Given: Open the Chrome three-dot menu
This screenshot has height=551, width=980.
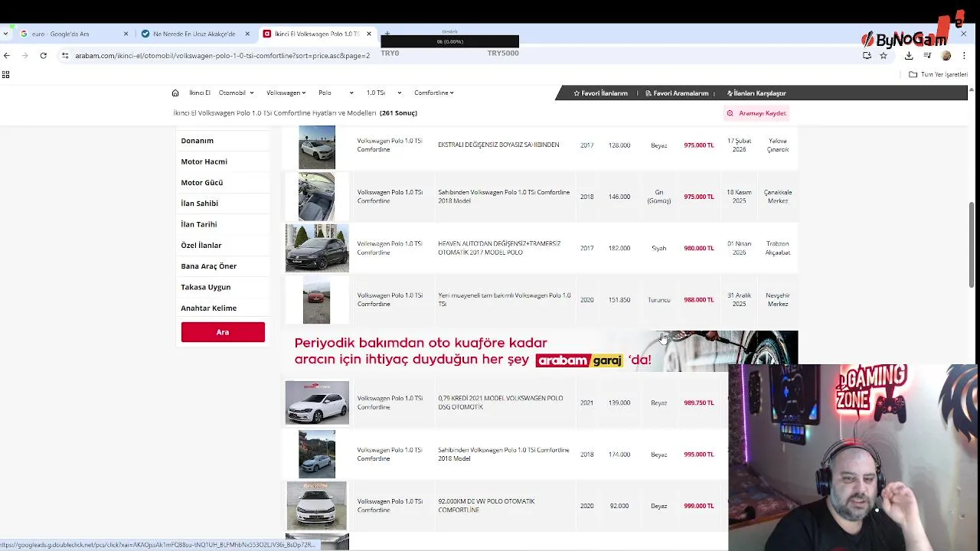Looking at the screenshot, I should click(x=964, y=55).
